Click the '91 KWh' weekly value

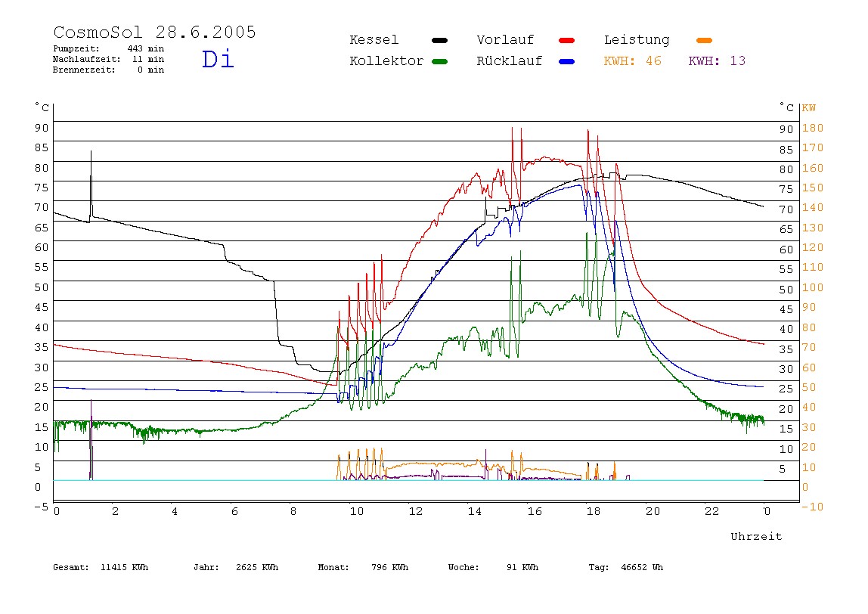522,567
